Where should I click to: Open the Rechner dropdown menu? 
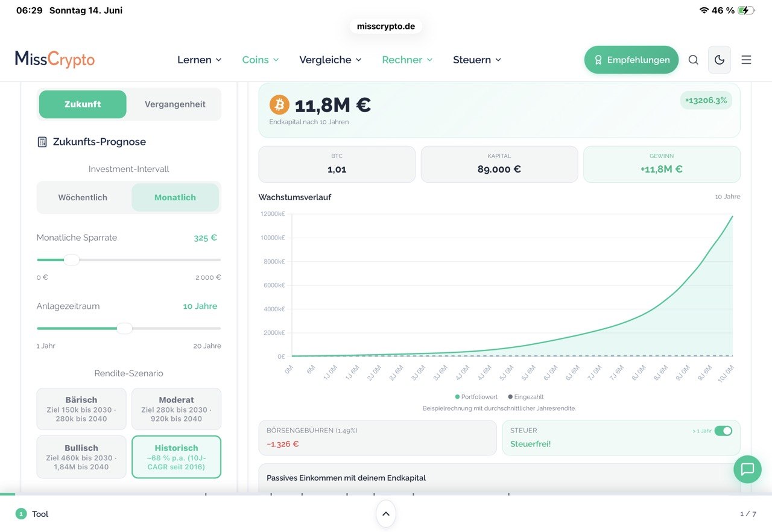tap(408, 60)
